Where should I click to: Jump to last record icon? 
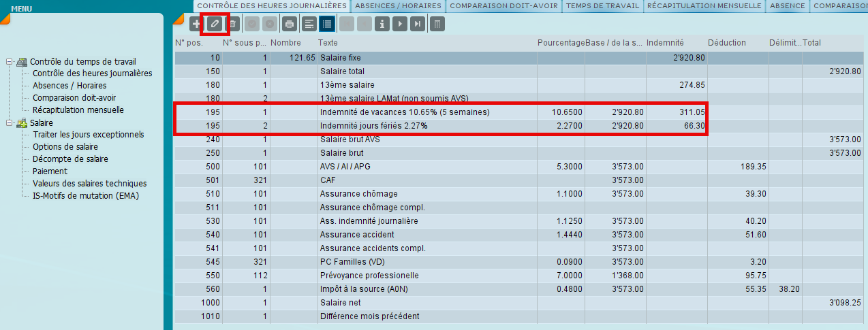[418, 24]
